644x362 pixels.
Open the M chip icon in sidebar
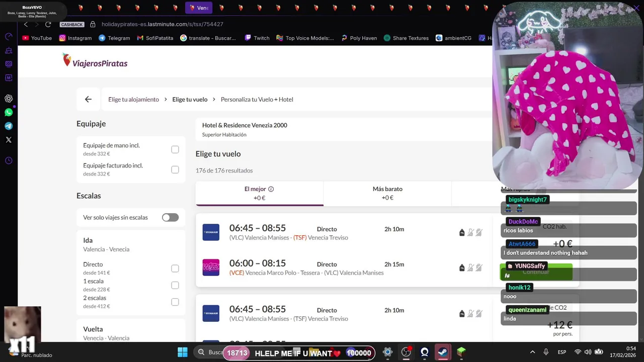(x=9, y=78)
